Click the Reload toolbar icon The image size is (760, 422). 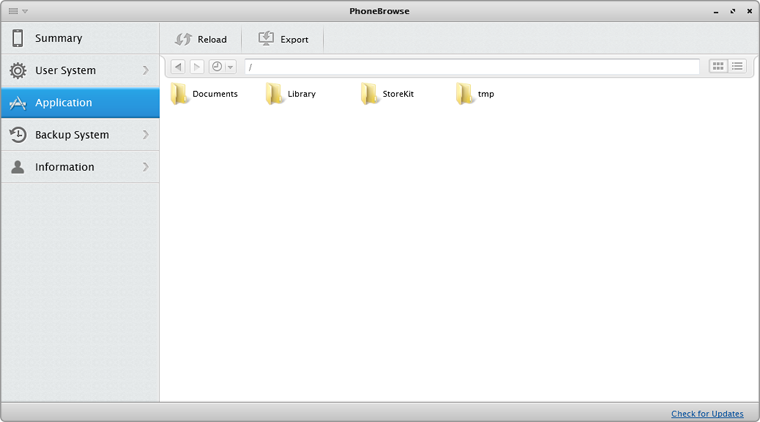click(183, 39)
